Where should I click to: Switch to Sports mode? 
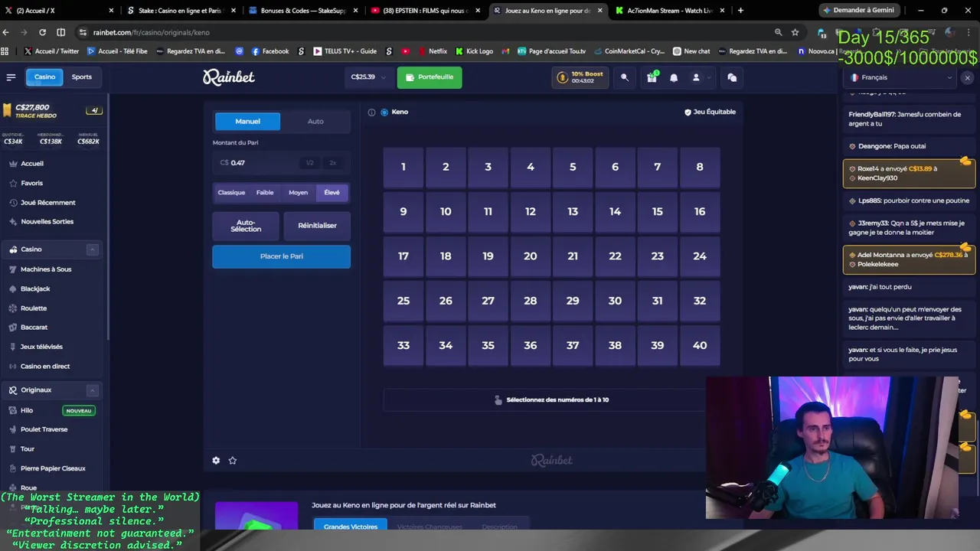pos(81,77)
